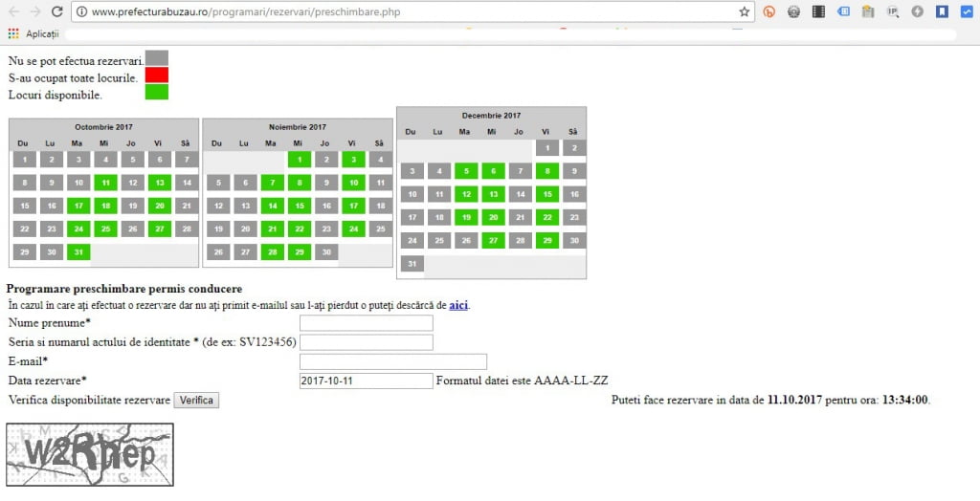Select October 11 in the calendar
The image size is (980, 501).
105,183
